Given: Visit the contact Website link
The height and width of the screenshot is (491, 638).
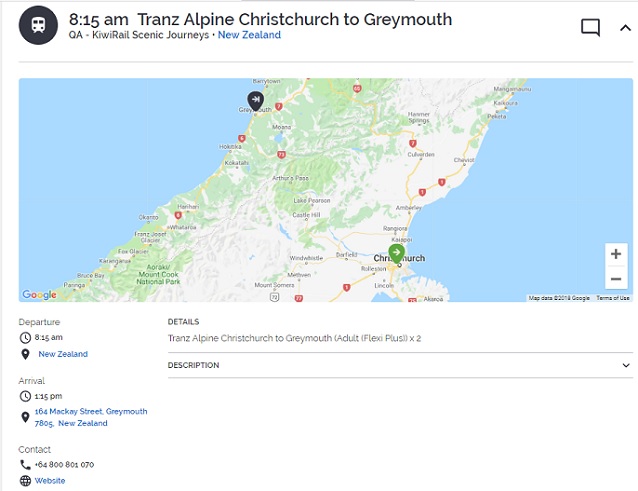Looking at the screenshot, I should pyautogui.click(x=50, y=480).
